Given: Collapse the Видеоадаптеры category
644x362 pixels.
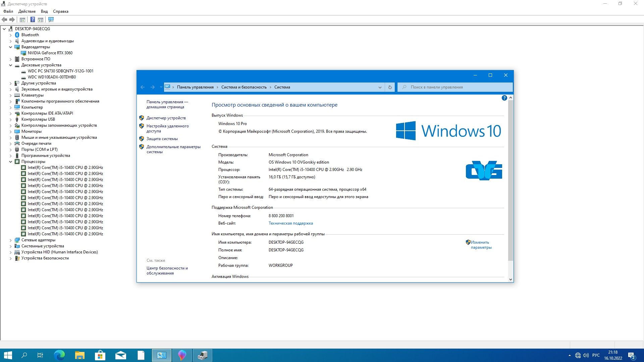Looking at the screenshot, I should (x=10, y=47).
